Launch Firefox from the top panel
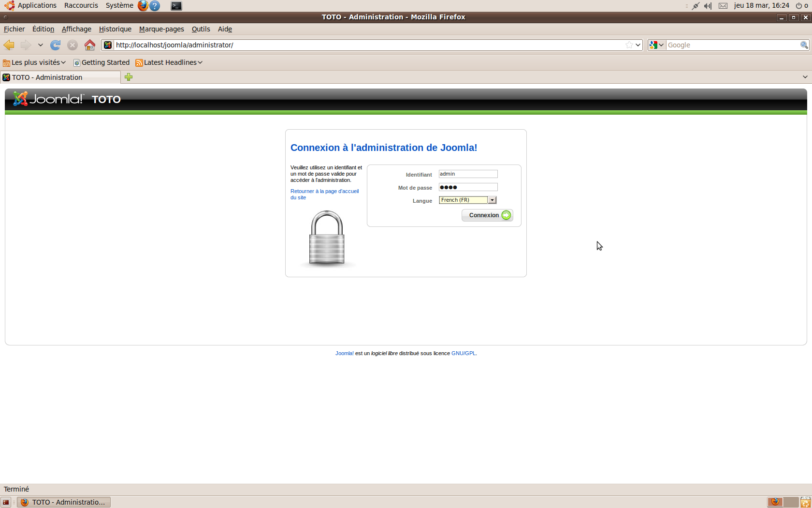This screenshot has height=508, width=812. (x=143, y=6)
